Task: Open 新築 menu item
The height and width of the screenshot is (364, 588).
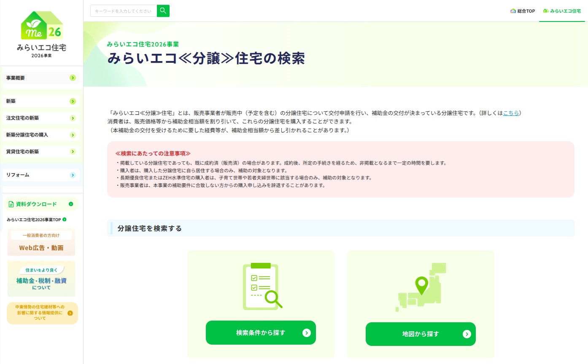Action: tap(41, 101)
